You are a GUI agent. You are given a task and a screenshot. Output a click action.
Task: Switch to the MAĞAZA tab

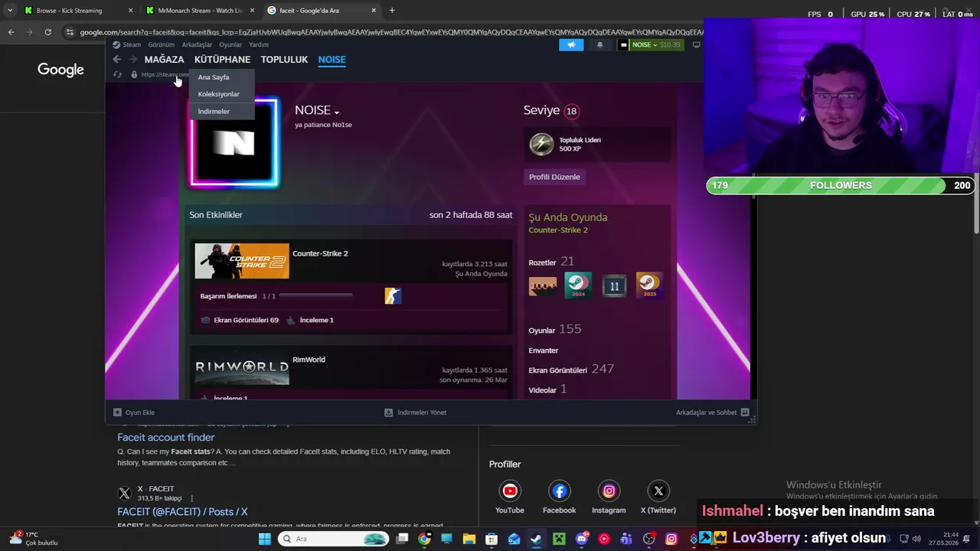[164, 59]
